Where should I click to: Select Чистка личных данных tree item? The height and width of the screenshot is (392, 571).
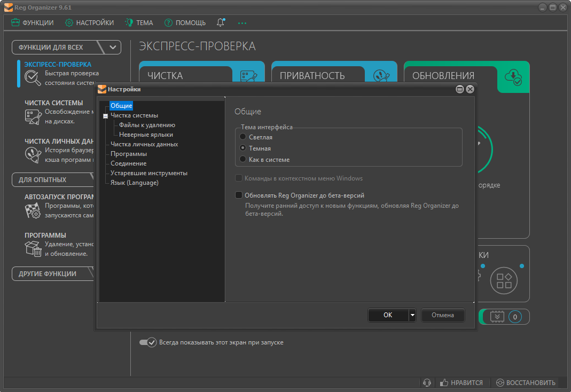click(x=144, y=144)
